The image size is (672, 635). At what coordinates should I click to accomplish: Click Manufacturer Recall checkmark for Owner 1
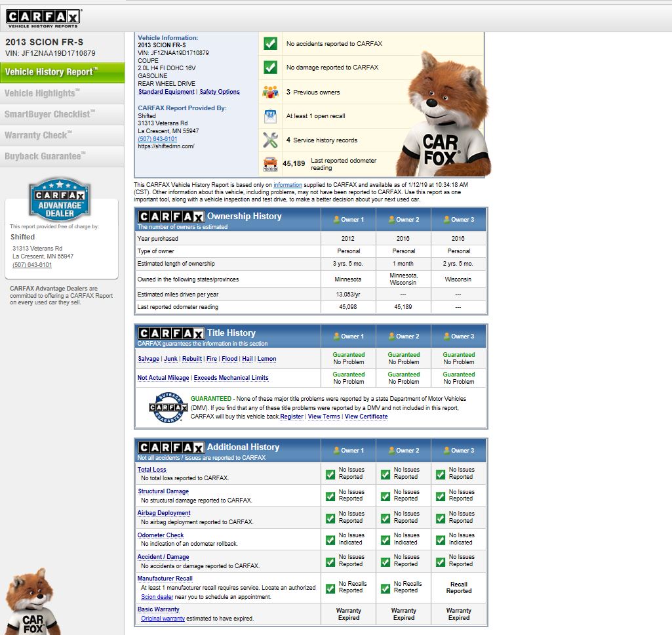click(x=330, y=588)
